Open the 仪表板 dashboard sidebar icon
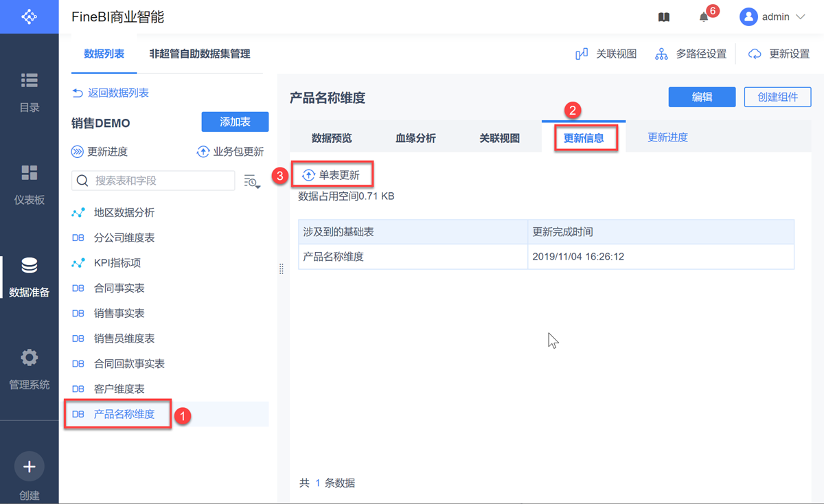Viewport: 824px width, 504px height. click(x=30, y=172)
